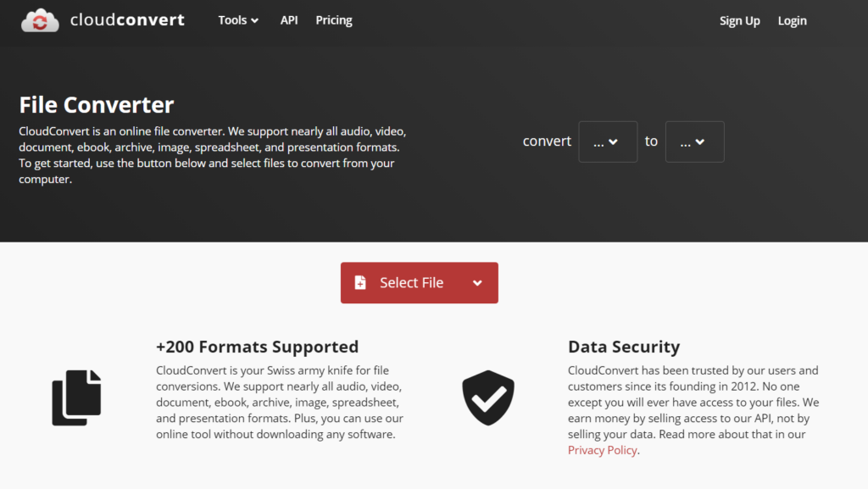Click Sign Up in the header
Image resolution: width=868 pixels, height=489 pixels.
[x=739, y=21]
